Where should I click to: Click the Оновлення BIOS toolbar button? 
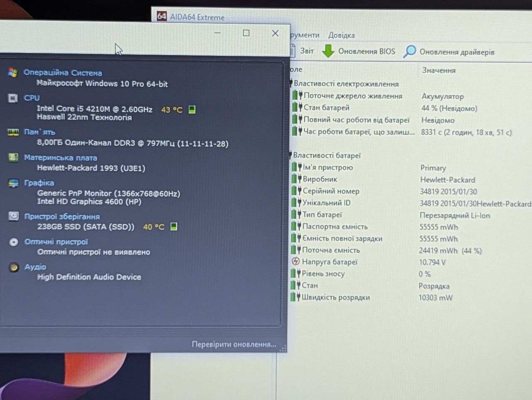click(359, 51)
